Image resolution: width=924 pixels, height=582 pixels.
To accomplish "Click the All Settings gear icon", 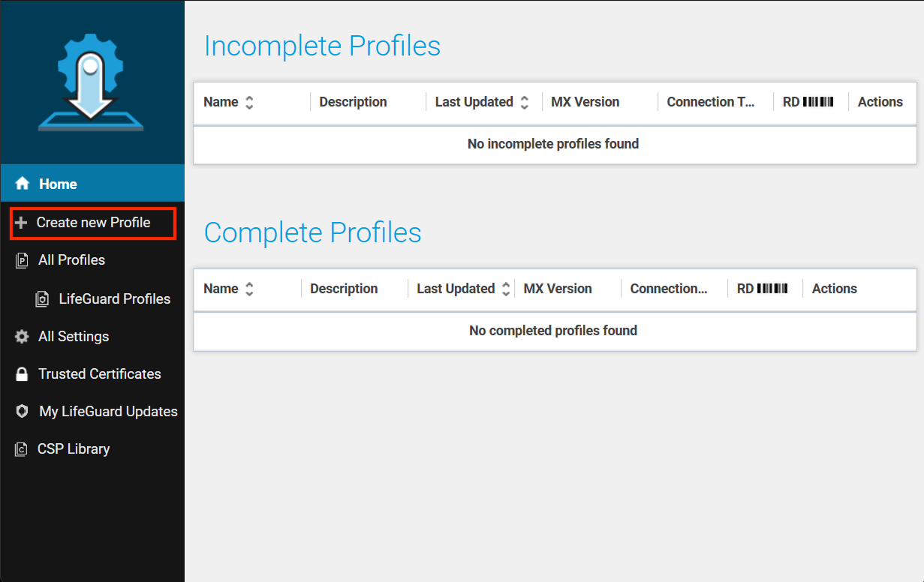I will (x=22, y=337).
